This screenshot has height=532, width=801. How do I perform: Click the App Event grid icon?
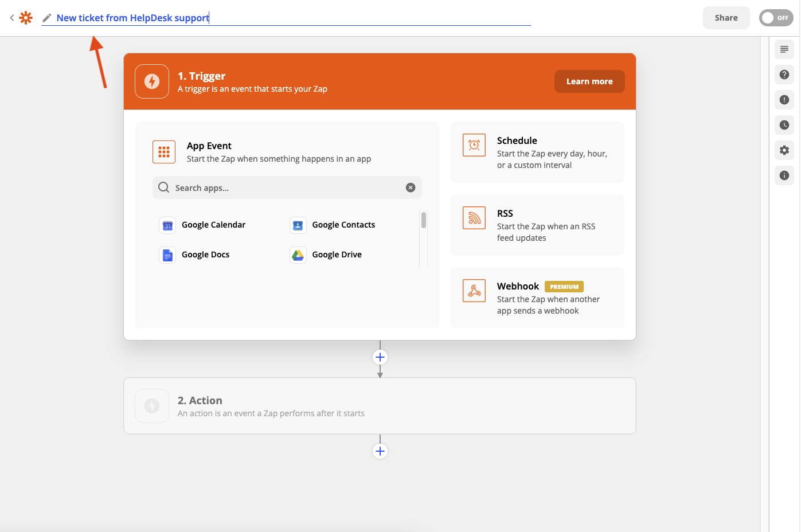164,152
